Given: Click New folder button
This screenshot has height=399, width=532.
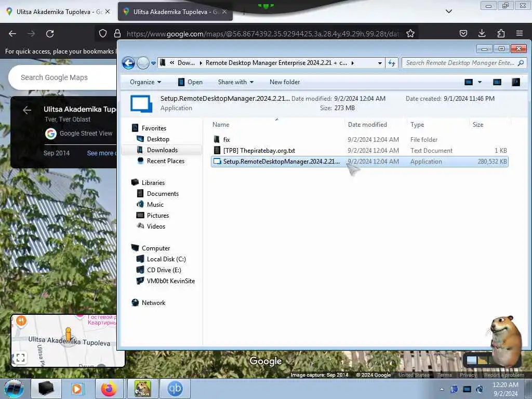Looking at the screenshot, I should click(x=285, y=82).
